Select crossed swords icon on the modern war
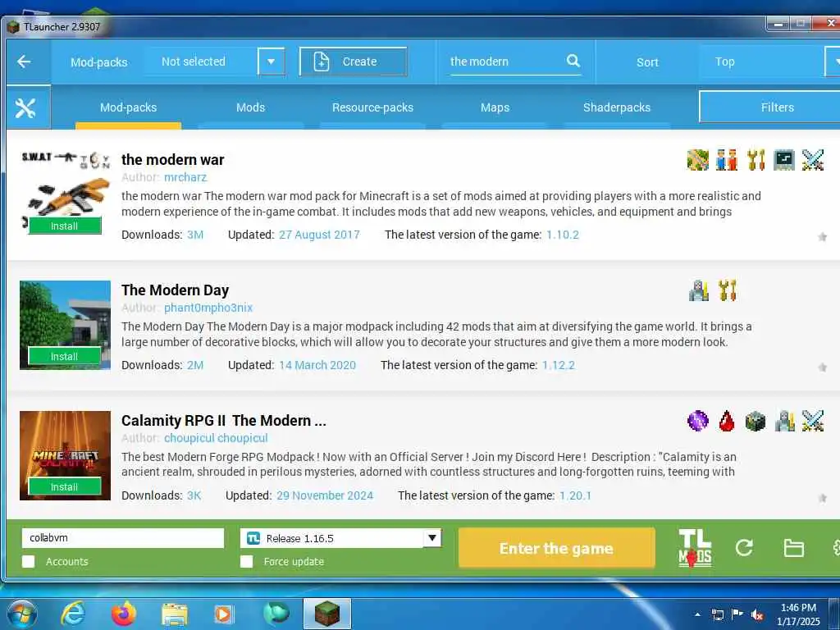 [x=813, y=160]
